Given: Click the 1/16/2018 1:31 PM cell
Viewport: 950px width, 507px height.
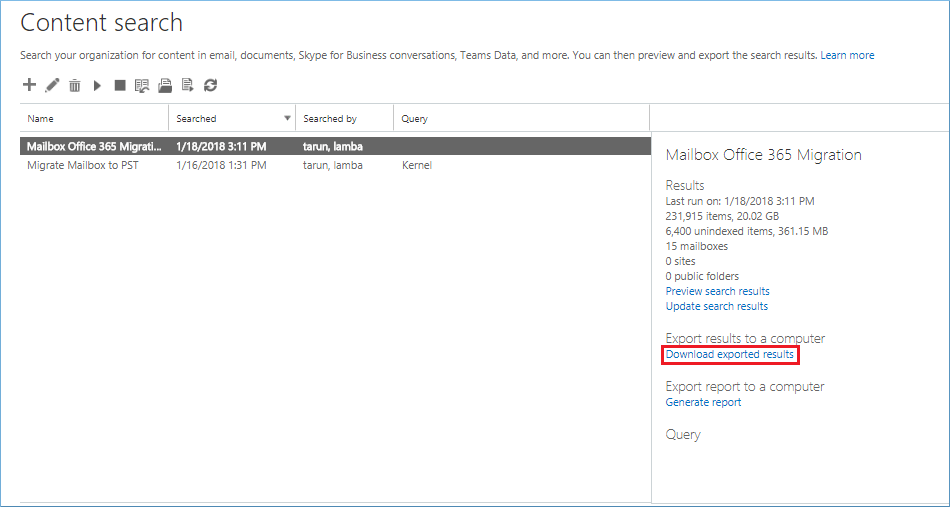Looking at the screenshot, I should click(x=221, y=165).
